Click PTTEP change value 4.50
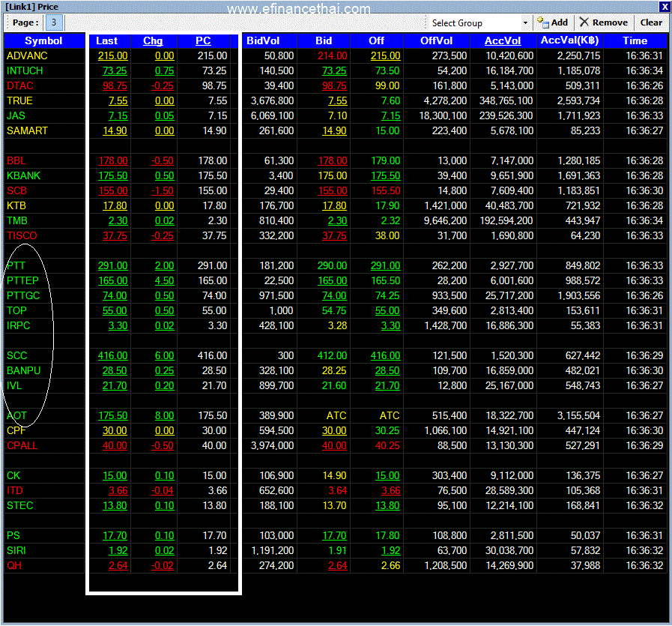Image resolution: width=672 pixels, height=626 pixels. [165, 281]
